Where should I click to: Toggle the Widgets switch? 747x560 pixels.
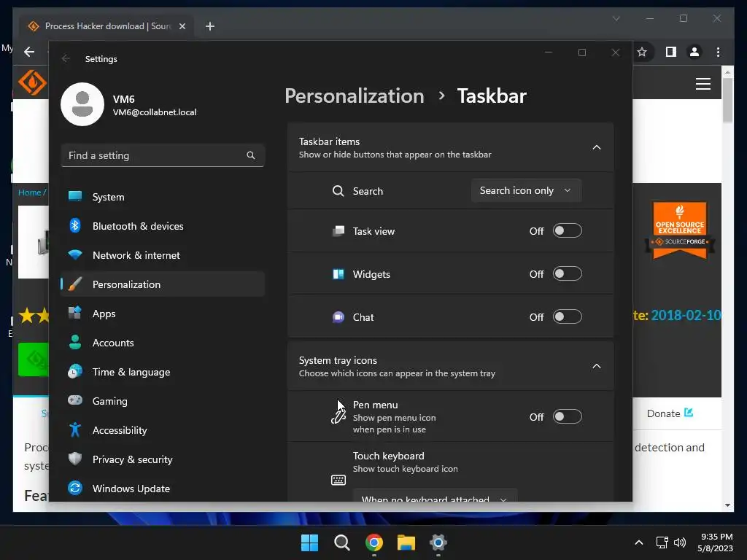(x=567, y=274)
